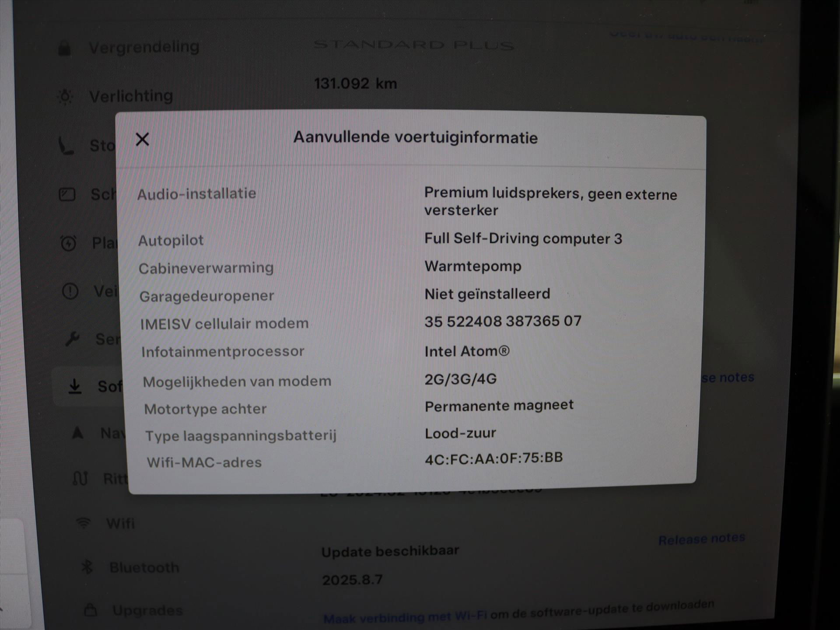Open the Verlichting menu item
The image size is (840, 630).
pos(131,96)
